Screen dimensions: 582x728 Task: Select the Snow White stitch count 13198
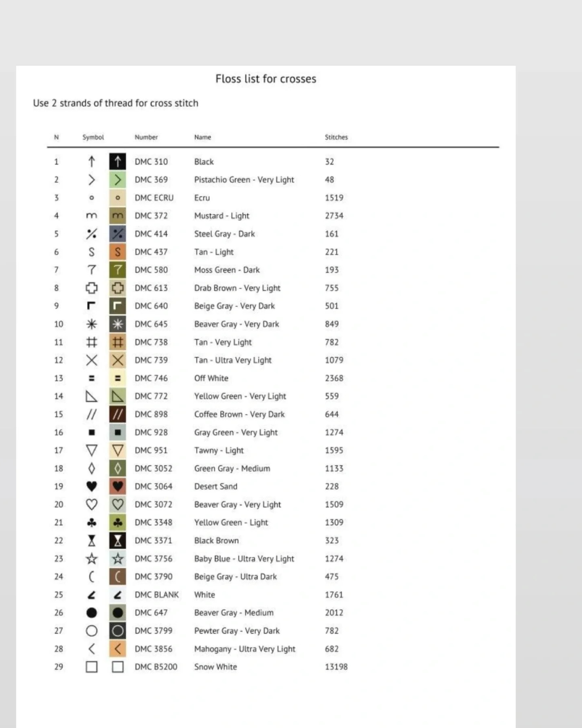pyautogui.click(x=336, y=667)
